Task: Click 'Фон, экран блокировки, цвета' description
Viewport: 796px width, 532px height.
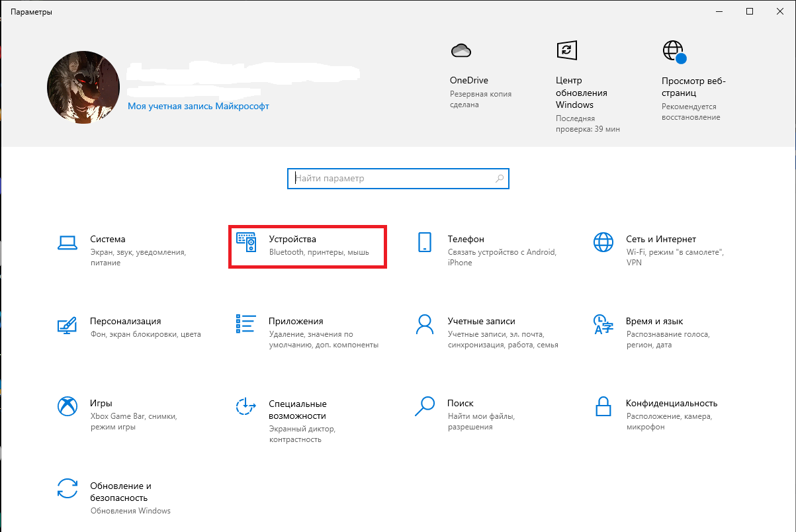Action: pyautogui.click(x=146, y=335)
